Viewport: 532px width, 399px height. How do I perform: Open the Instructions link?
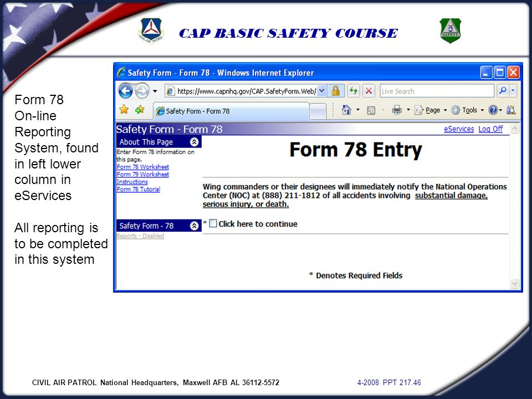[x=132, y=182]
